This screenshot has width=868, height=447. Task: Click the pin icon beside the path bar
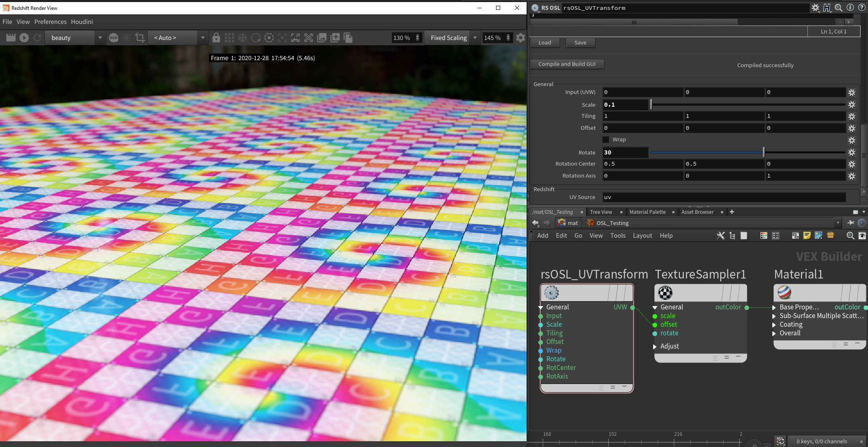(850, 223)
